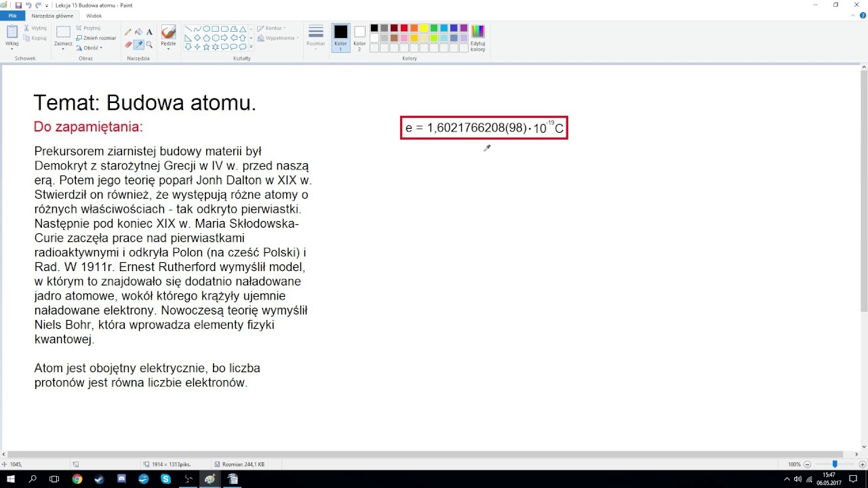Select Kolor 2 background button
This screenshot has width=868, height=488.
359,38
